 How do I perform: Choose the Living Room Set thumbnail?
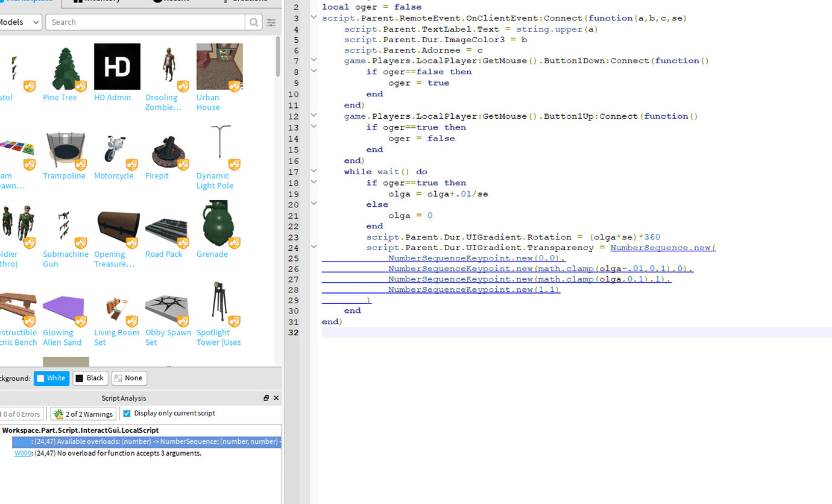117,301
